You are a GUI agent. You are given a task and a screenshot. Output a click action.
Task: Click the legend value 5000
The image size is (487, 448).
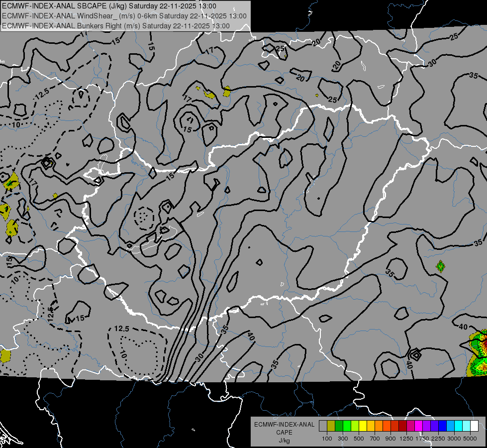click(470, 439)
